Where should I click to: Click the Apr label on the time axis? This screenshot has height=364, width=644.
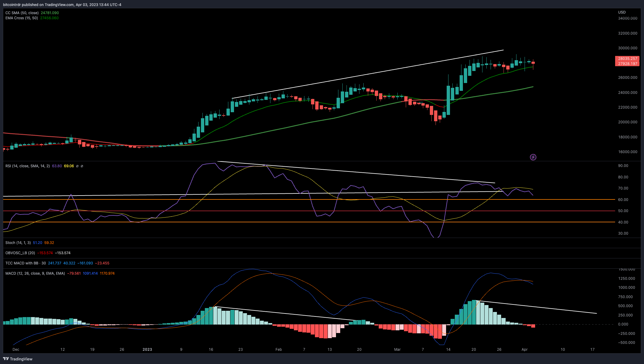[525, 350]
